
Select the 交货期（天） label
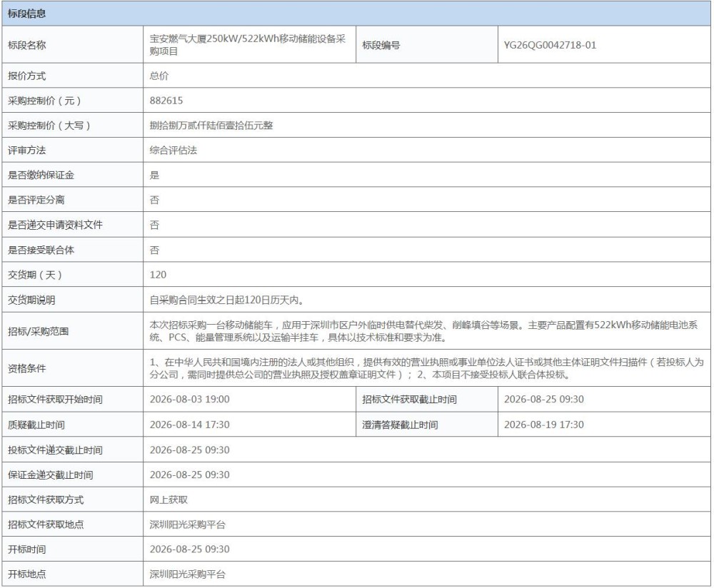35,275
